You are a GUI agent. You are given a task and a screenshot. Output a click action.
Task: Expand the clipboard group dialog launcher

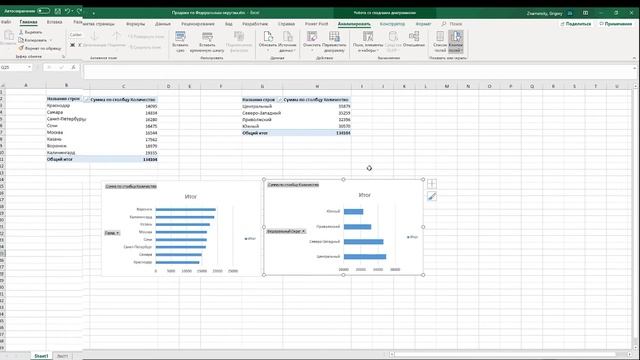[63, 57]
